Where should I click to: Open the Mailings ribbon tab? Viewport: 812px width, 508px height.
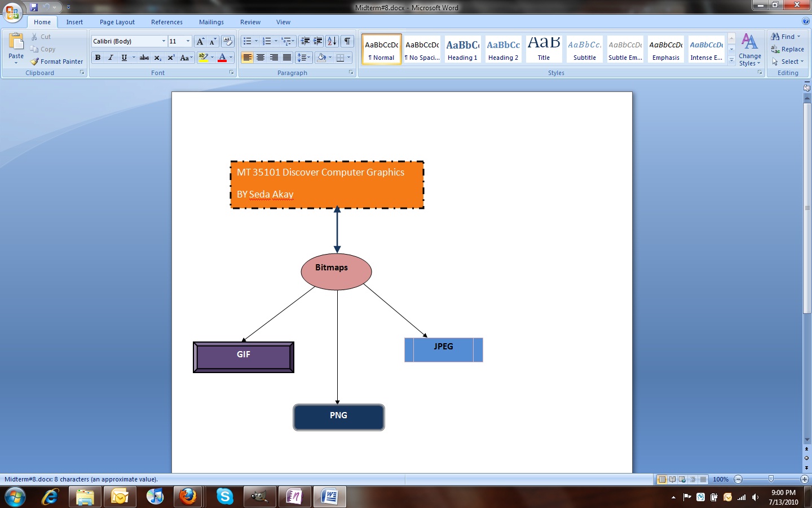[x=211, y=22]
